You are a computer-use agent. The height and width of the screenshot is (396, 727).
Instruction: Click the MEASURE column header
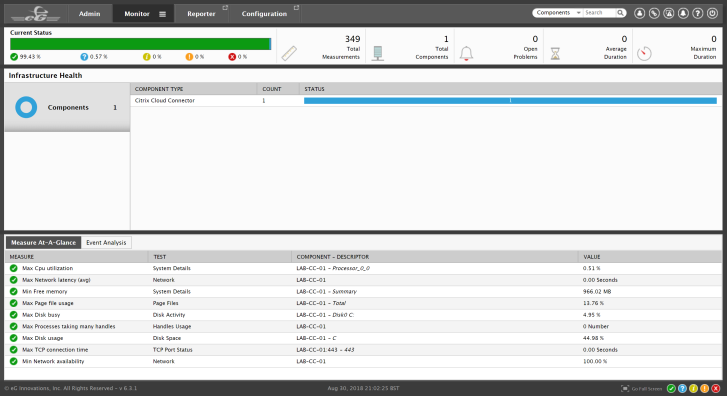(22, 257)
